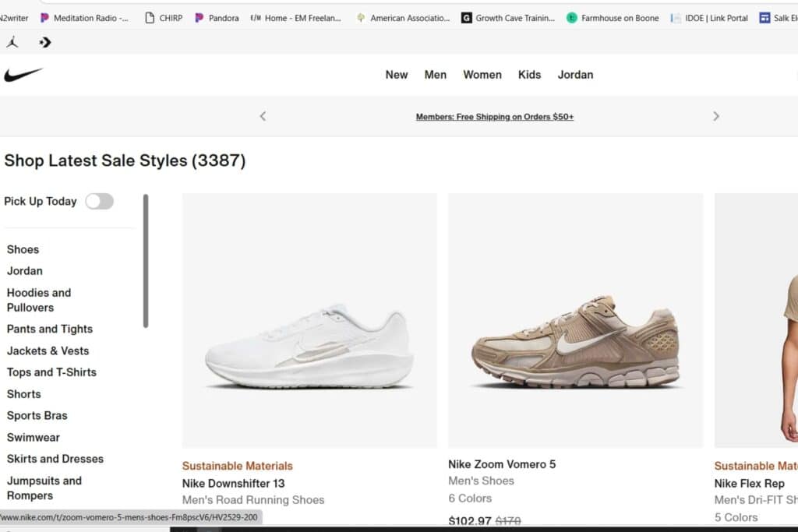Switch to the Women section
The width and height of the screenshot is (798, 532).
(x=482, y=74)
